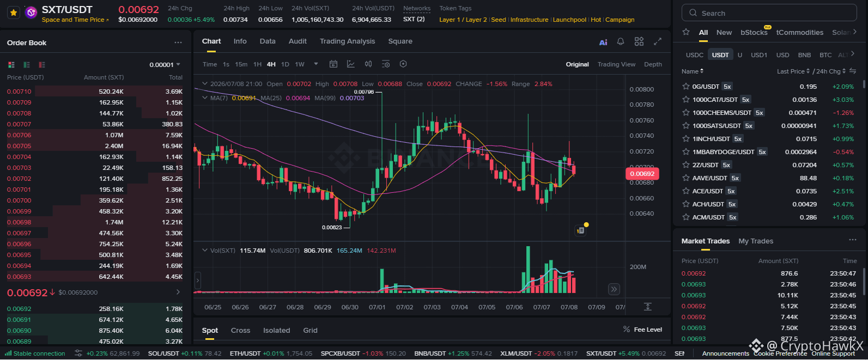Switch chart to Trading View mode
868x360 pixels.
pos(616,64)
